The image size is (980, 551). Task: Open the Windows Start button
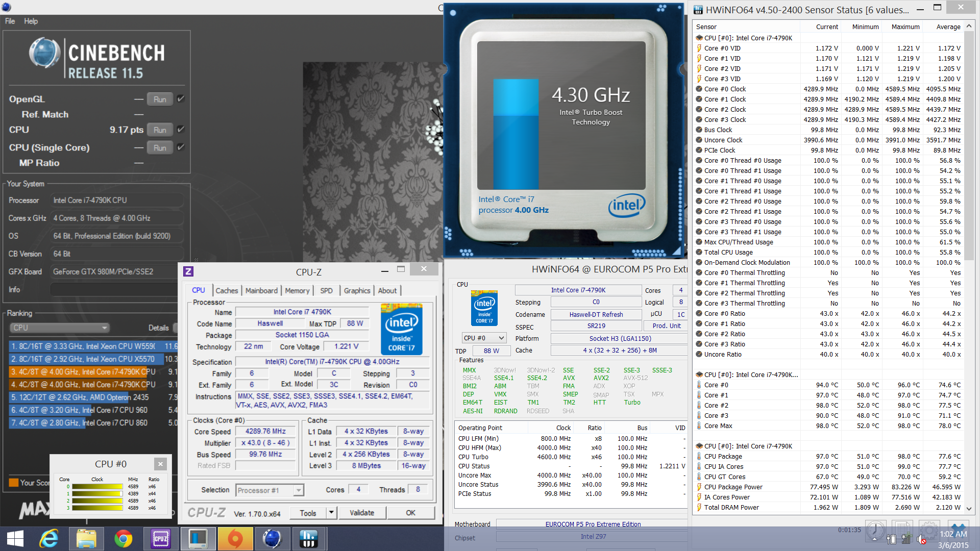tap(15, 539)
